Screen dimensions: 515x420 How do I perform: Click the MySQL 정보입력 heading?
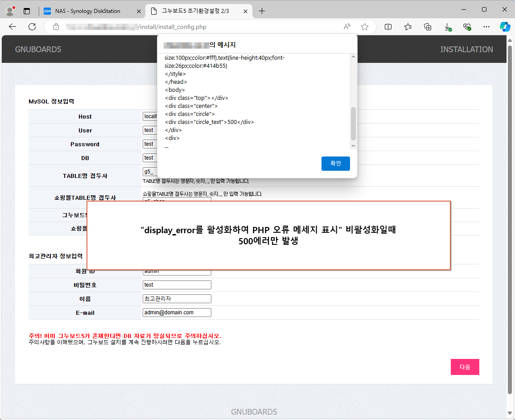point(51,101)
